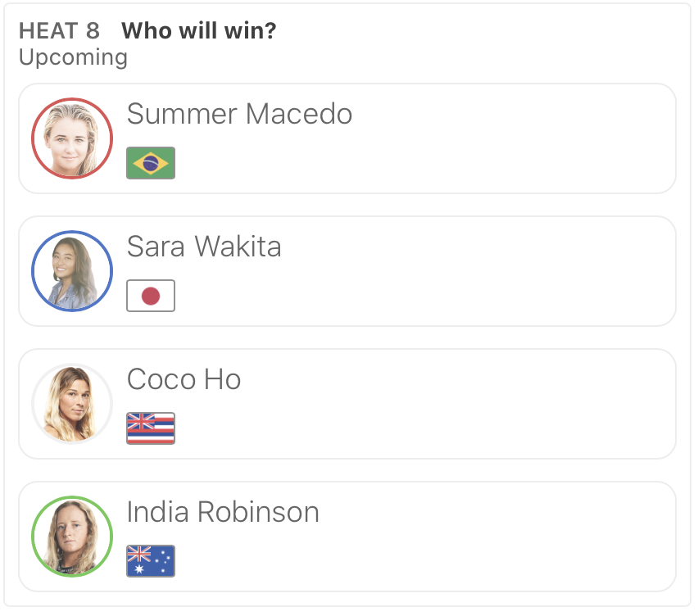Pick Sara Wakita to win
The width and height of the screenshot is (698, 616).
pos(492,271)
